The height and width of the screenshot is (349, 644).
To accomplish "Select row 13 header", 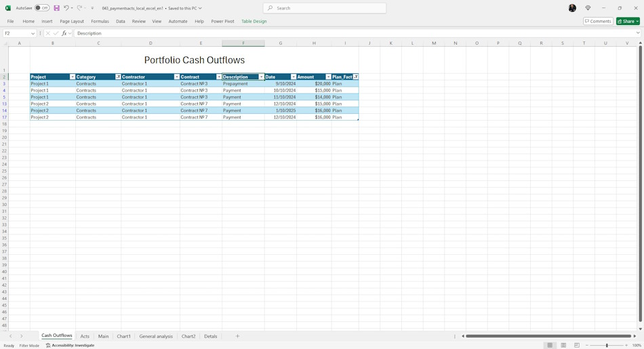I will coord(4,104).
